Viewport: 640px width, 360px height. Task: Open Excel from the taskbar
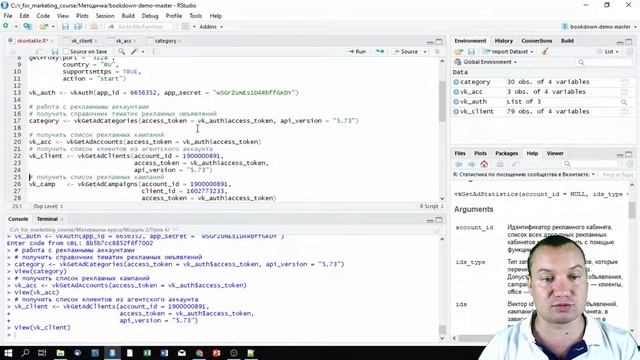click(147, 353)
